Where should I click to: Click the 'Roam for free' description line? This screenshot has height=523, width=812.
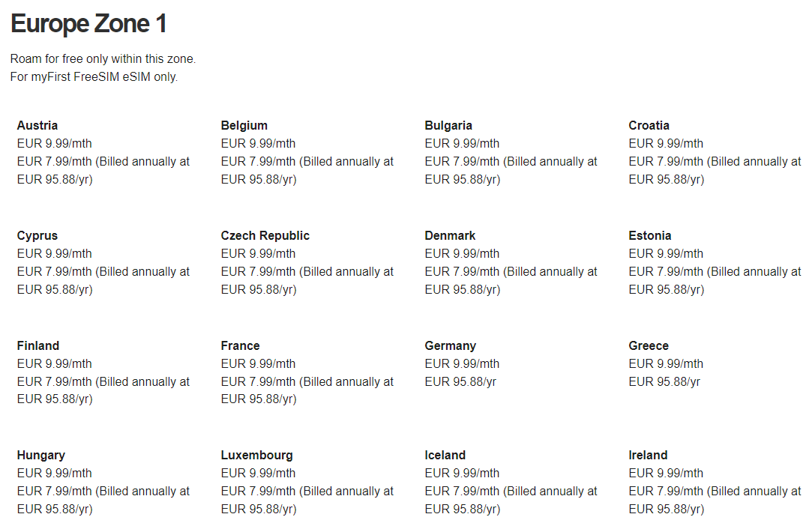(x=103, y=58)
